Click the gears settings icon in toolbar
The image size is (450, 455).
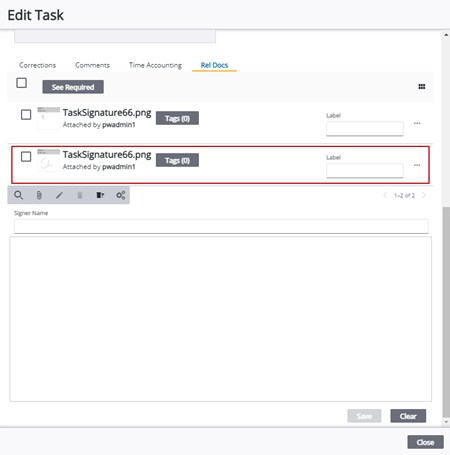pyautogui.click(x=121, y=195)
